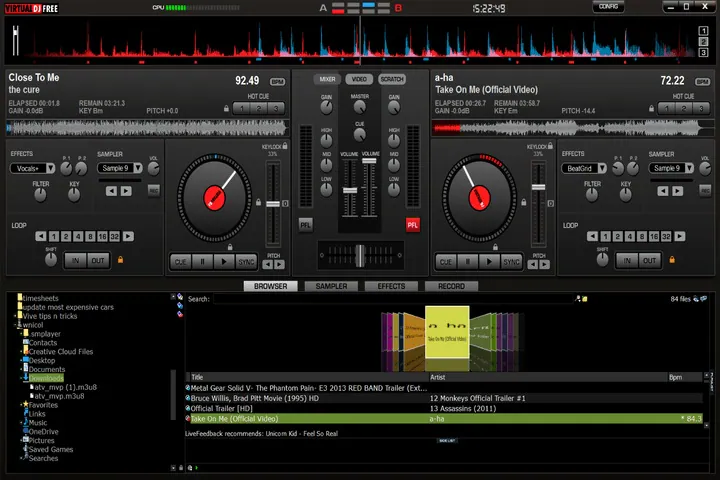Switch to the SCRATCH panel

(x=392, y=79)
